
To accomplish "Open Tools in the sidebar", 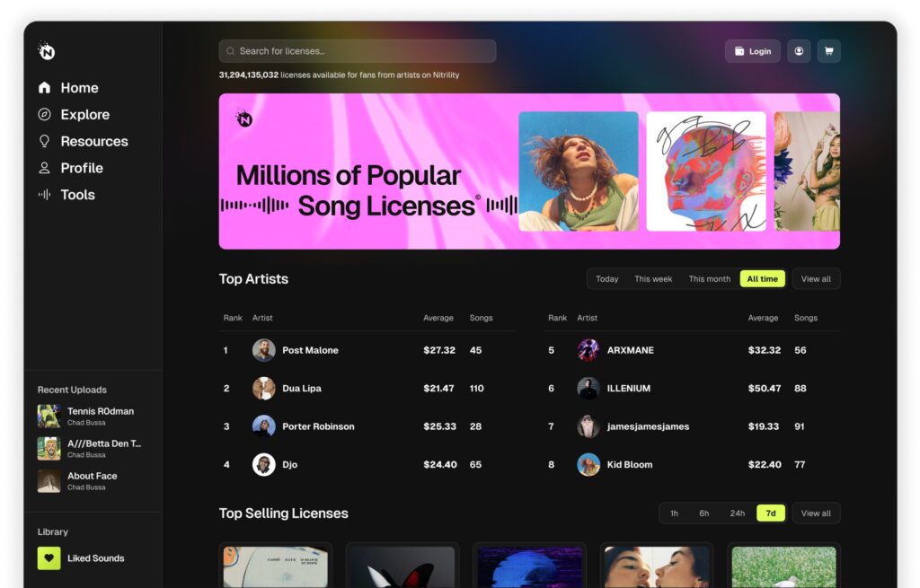I will point(77,195).
